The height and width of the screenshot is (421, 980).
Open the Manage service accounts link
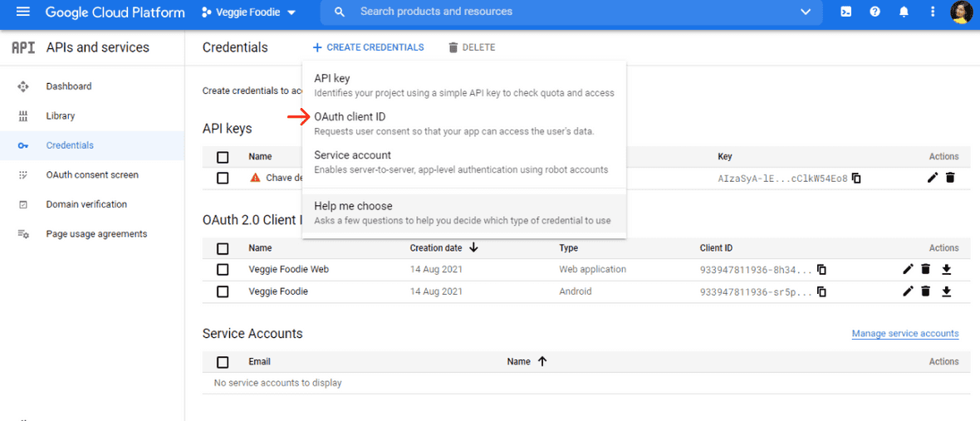(905, 333)
